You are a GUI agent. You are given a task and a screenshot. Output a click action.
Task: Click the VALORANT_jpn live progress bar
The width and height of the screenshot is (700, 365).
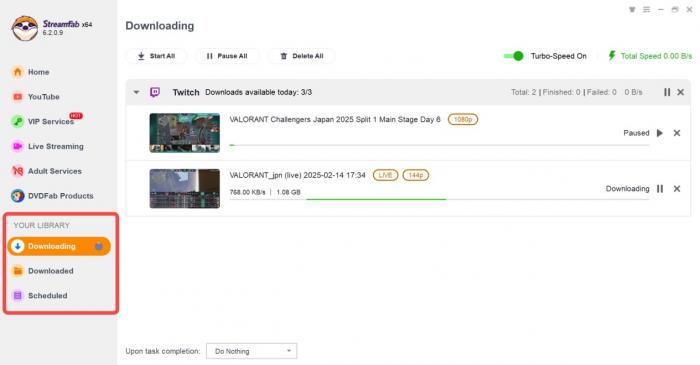[439, 199]
